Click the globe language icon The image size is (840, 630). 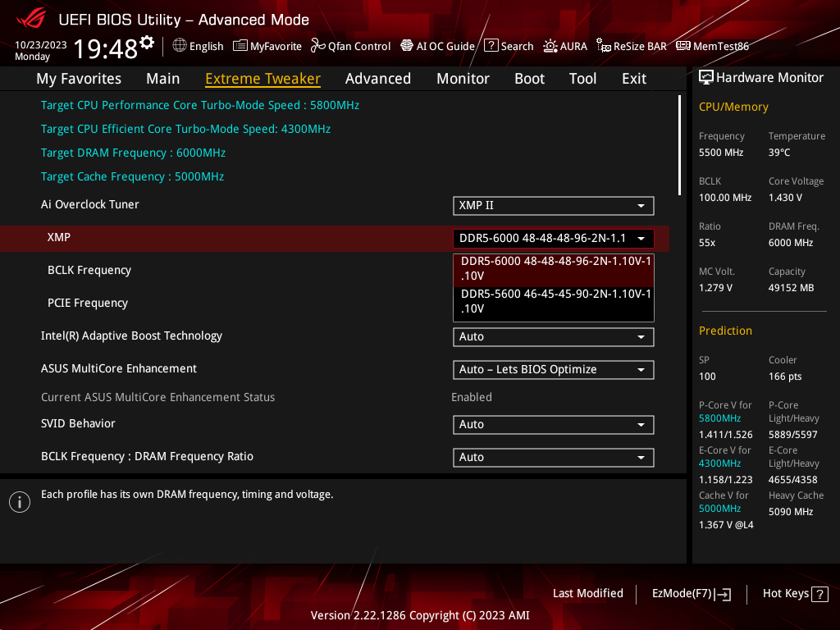pos(180,46)
